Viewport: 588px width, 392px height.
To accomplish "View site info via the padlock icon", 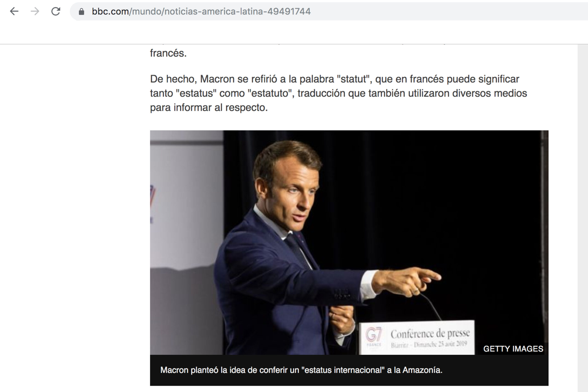I will pos(81,11).
